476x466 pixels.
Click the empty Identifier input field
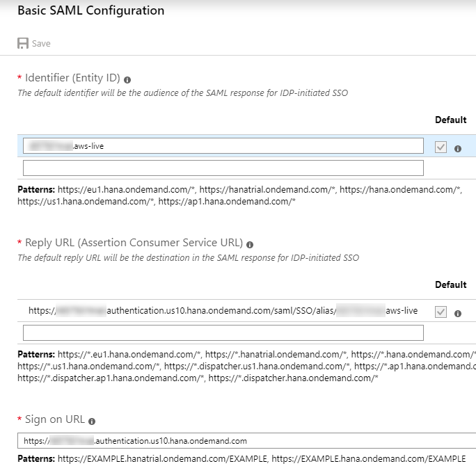point(223,168)
